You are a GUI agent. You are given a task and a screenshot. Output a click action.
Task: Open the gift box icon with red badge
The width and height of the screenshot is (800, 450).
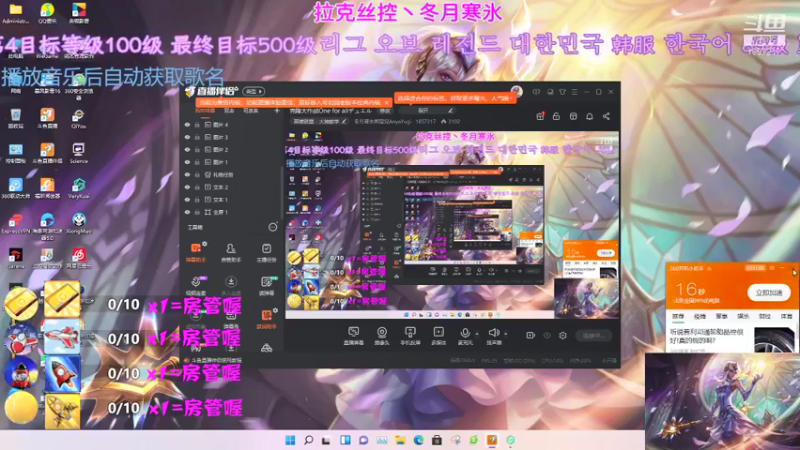pos(540,116)
